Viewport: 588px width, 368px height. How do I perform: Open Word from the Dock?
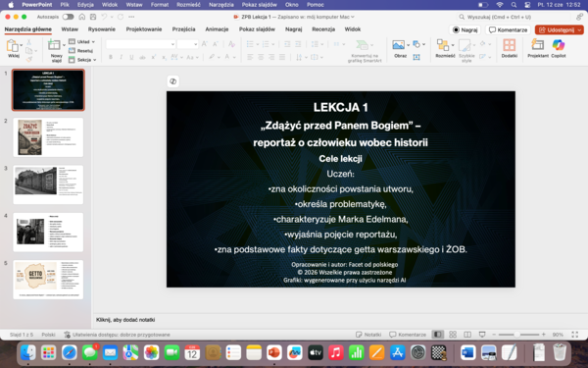tap(468, 352)
